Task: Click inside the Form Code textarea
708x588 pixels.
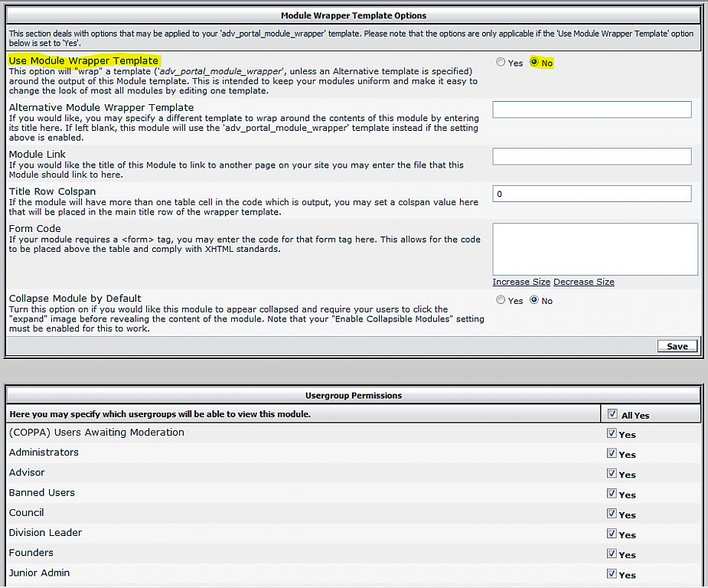Action: [x=595, y=249]
